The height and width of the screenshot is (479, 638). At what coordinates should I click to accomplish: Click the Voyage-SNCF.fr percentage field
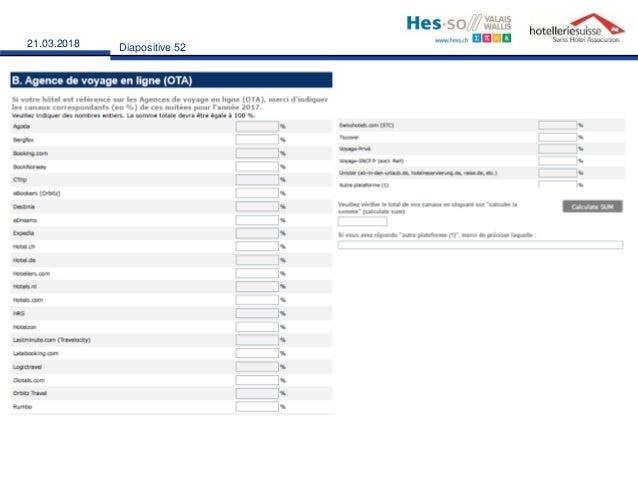pyautogui.click(x=558, y=161)
